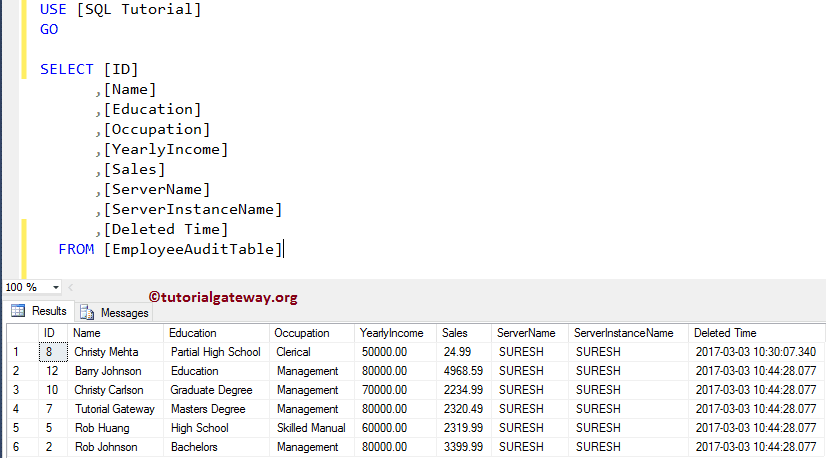Click the Skilled Manual occupation cell
Screen dimensions: 826x458
click(x=312, y=428)
